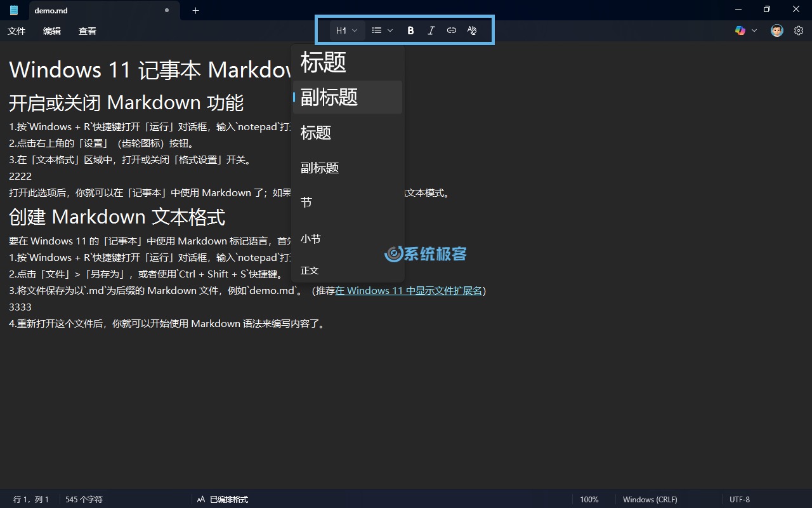Click the line reading 3333
Screen dimensions: 812x508
click(20, 307)
